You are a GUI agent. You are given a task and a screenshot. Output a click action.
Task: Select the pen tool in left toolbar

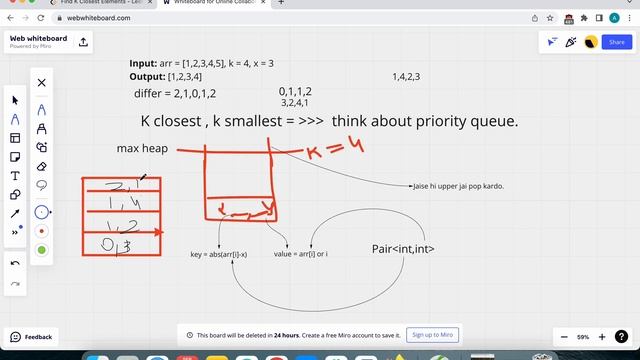15,119
